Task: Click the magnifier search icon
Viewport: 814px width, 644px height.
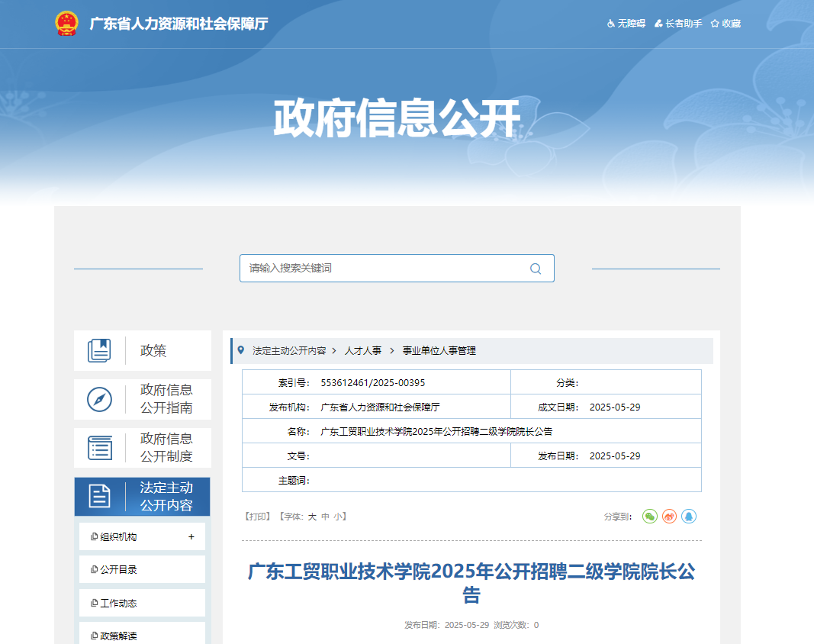Action: click(536, 269)
